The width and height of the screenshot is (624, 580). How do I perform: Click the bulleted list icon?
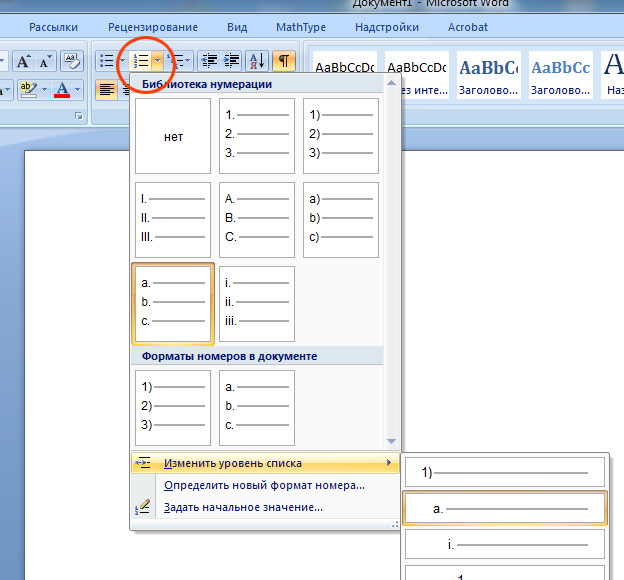tap(106, 61)
